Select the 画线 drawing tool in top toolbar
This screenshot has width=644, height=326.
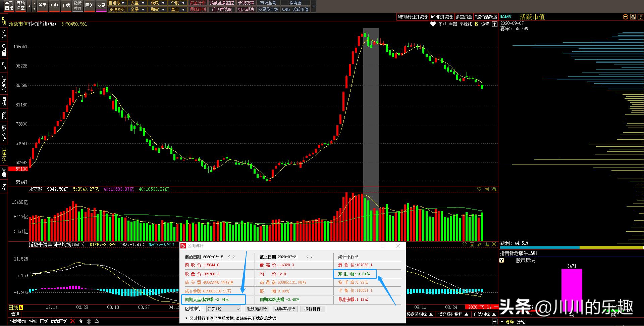pyautogui.click(x=89, y=5)
